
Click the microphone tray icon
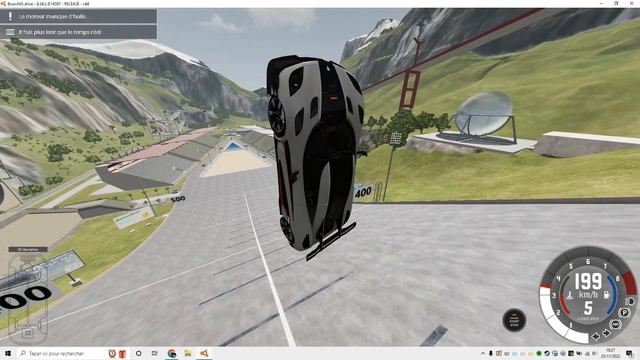[x=491, y=353]
